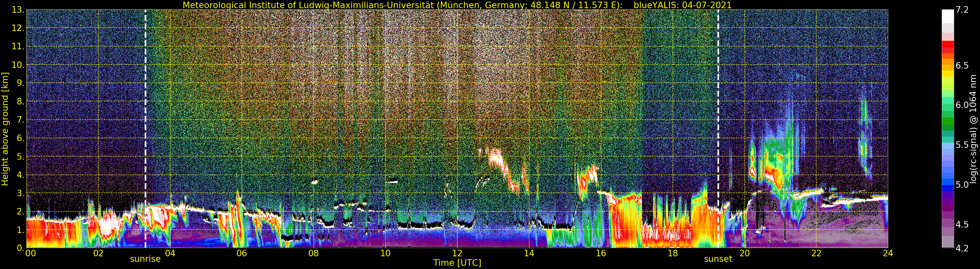Click the time tick label '22'
The height and width of the screenshot is (269, 980).
click(x=816, y=253)
